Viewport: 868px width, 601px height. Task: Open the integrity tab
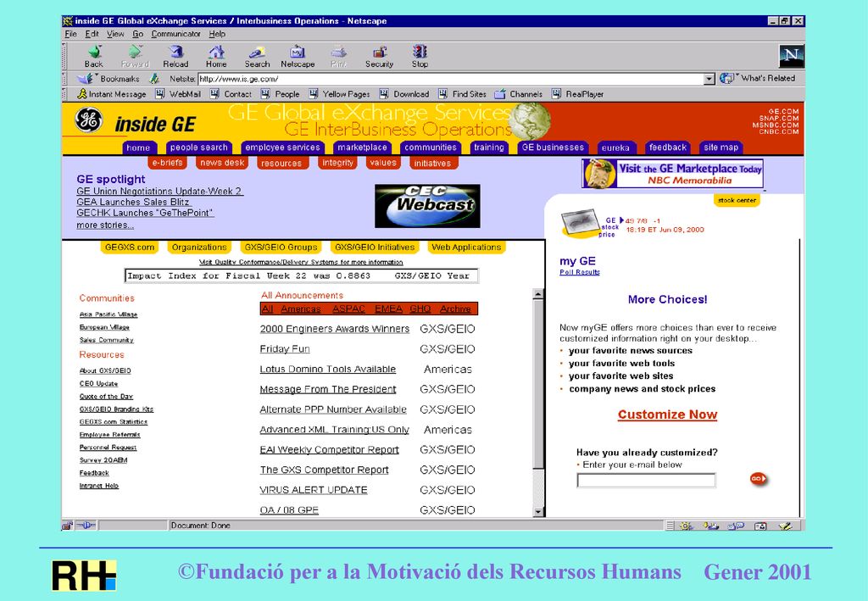click(x=337, y=163)
